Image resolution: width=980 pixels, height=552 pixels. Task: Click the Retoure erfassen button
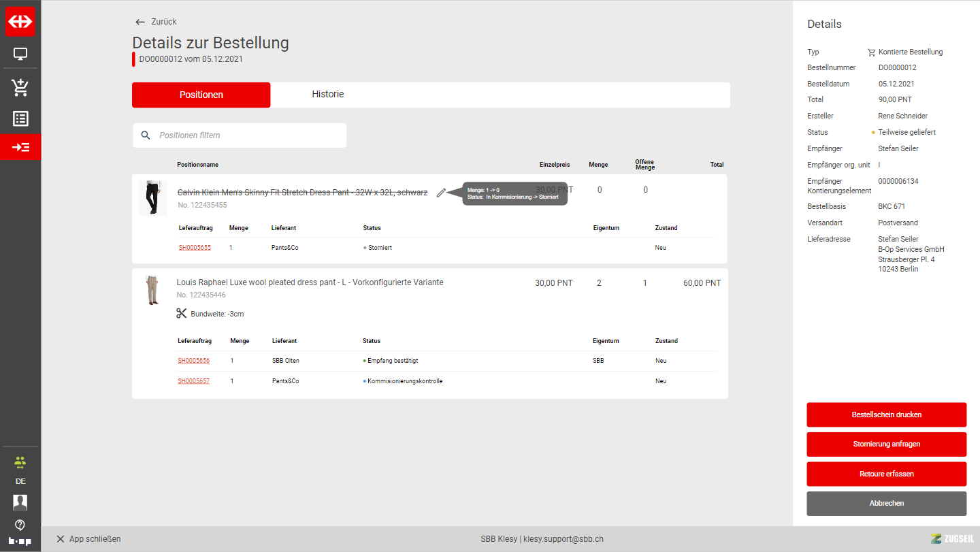tap(886, 474)
